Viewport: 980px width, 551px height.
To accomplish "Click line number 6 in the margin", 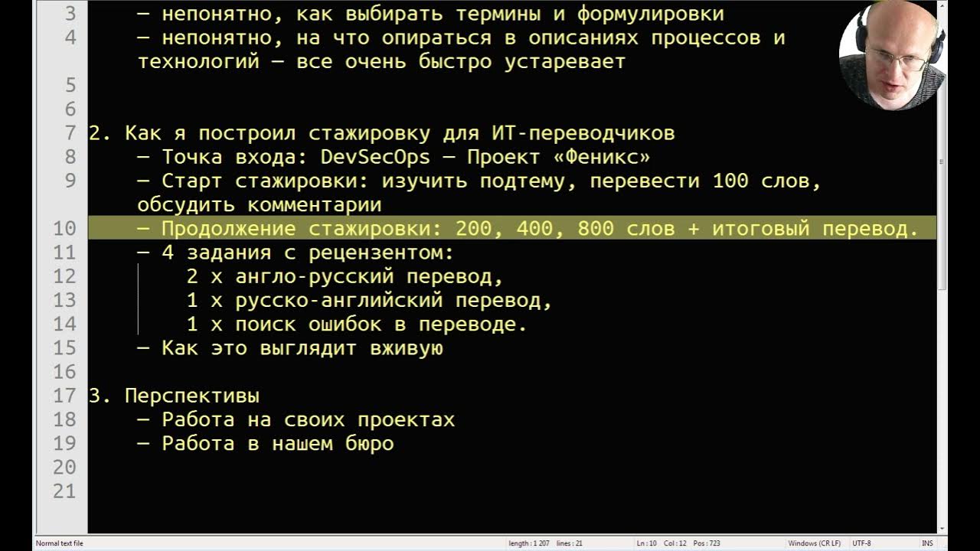I will pos(70,109).
